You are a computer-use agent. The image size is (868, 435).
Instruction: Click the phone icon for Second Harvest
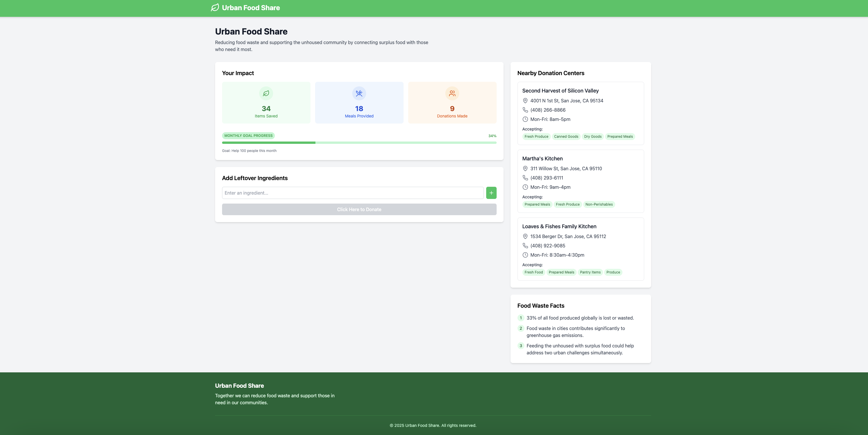tap(525, 110)
